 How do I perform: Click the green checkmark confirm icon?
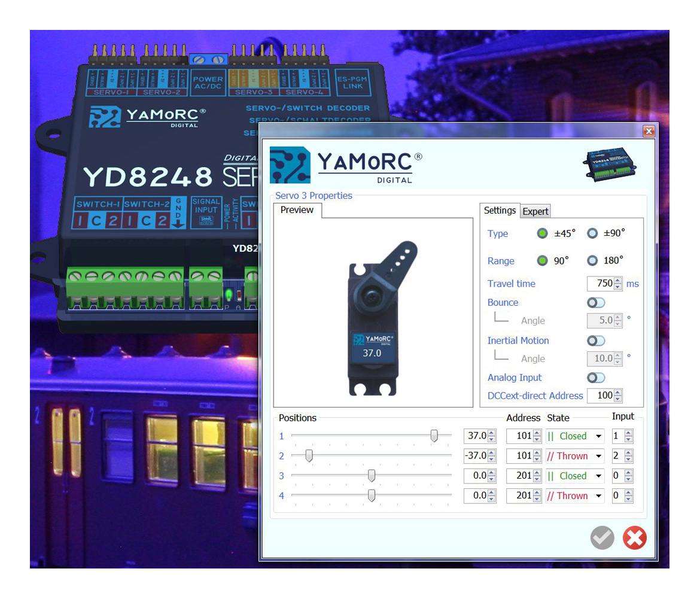coord(602,538)
